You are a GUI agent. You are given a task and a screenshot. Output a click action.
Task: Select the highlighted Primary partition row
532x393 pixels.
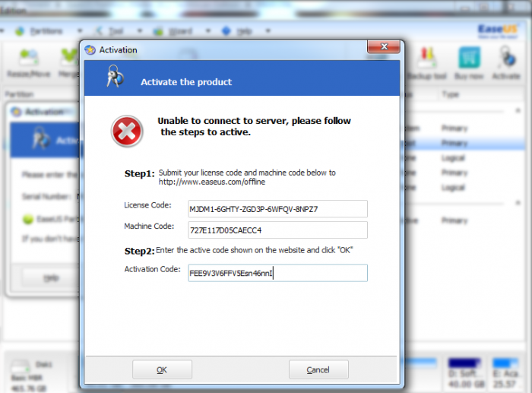tap(463, 143)
